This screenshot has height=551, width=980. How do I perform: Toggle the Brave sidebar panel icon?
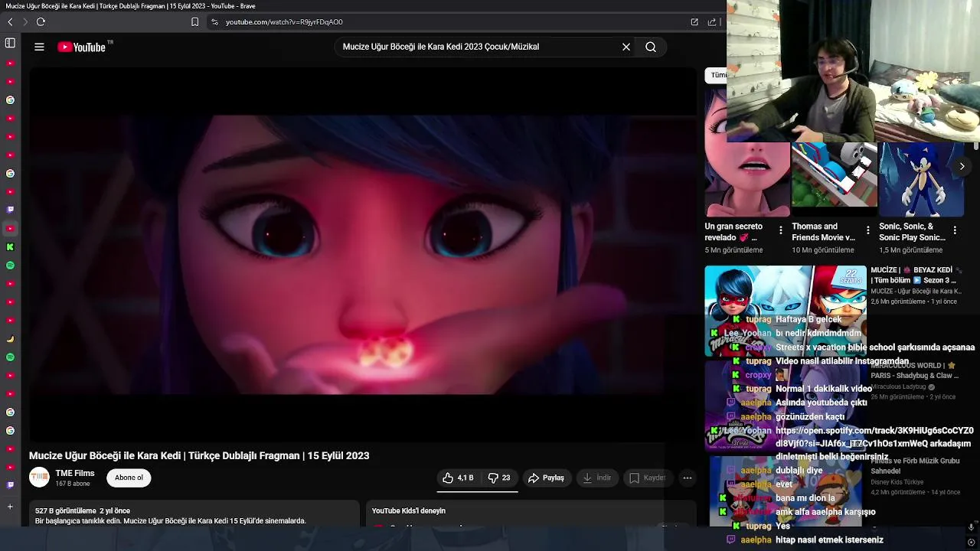click(10, 44)
